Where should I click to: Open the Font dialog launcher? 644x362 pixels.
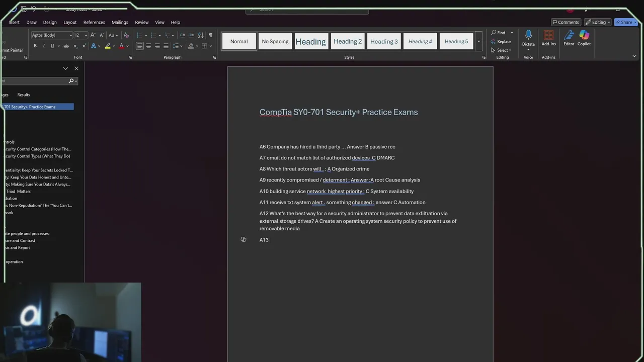pyautogui.click(x=130, y=57)
